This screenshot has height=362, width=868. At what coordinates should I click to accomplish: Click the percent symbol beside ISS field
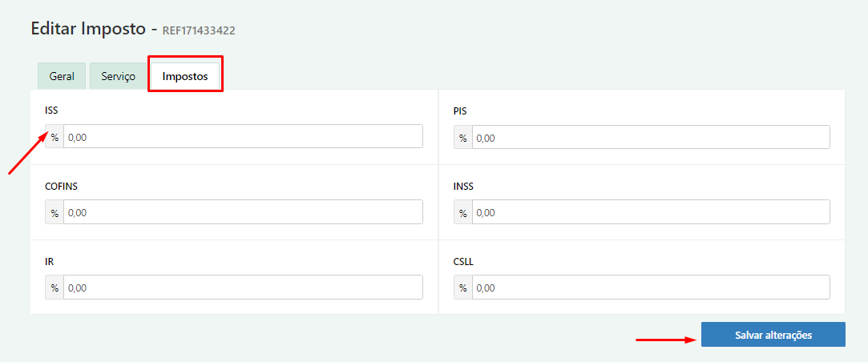tap(55, 137)
